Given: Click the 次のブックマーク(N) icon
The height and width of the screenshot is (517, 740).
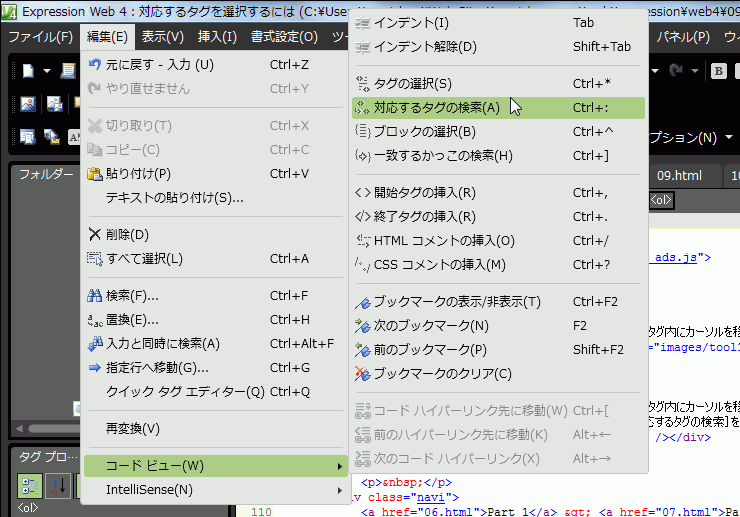Looking at the screenshot, I should [x=362, y=326].
